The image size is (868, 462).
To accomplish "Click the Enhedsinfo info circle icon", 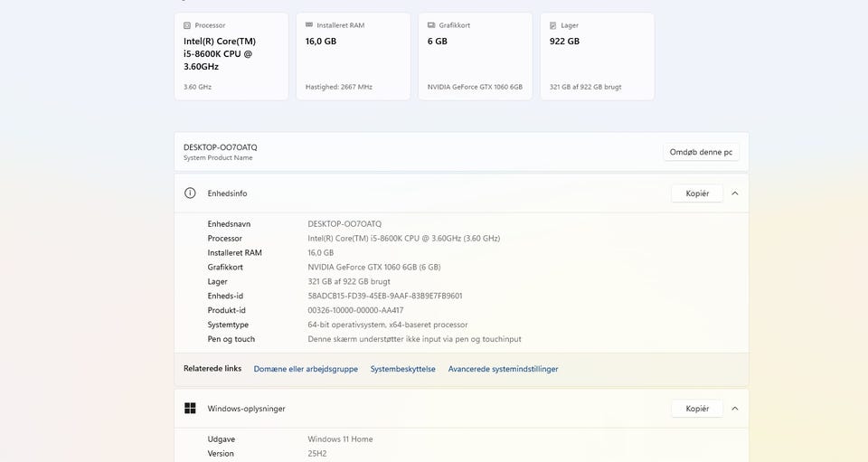I will [x=190, y=193].
